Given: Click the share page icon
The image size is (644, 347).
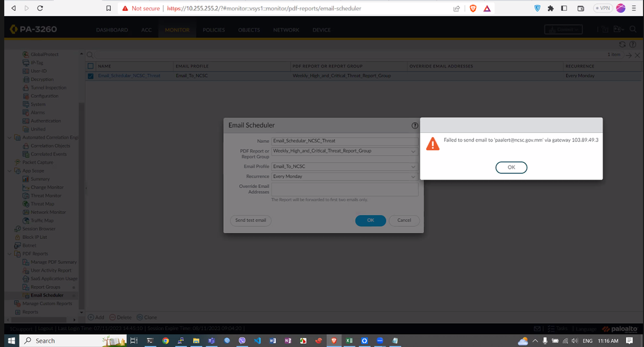Looking at the screenshot, I should [x=456, y=8].
